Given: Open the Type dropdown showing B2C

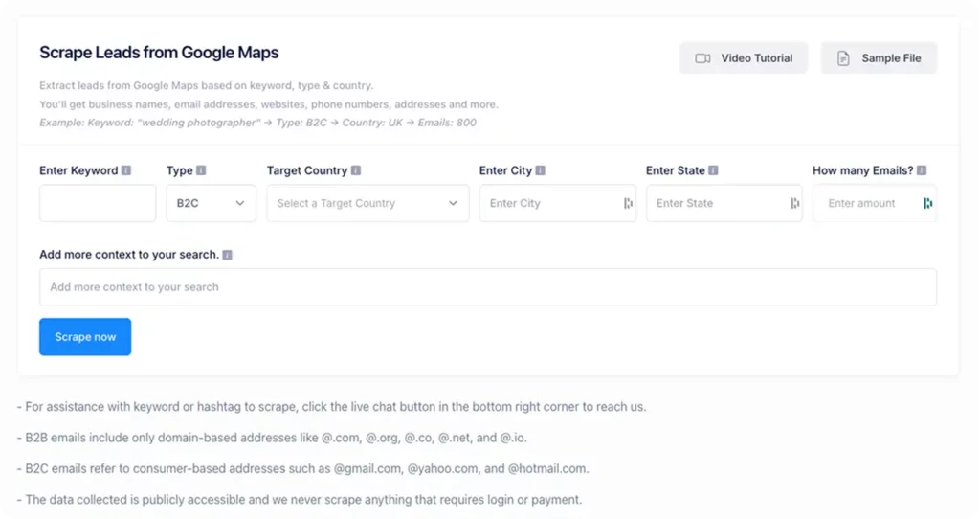Looking at the screenshot, I should coord(211,203).
